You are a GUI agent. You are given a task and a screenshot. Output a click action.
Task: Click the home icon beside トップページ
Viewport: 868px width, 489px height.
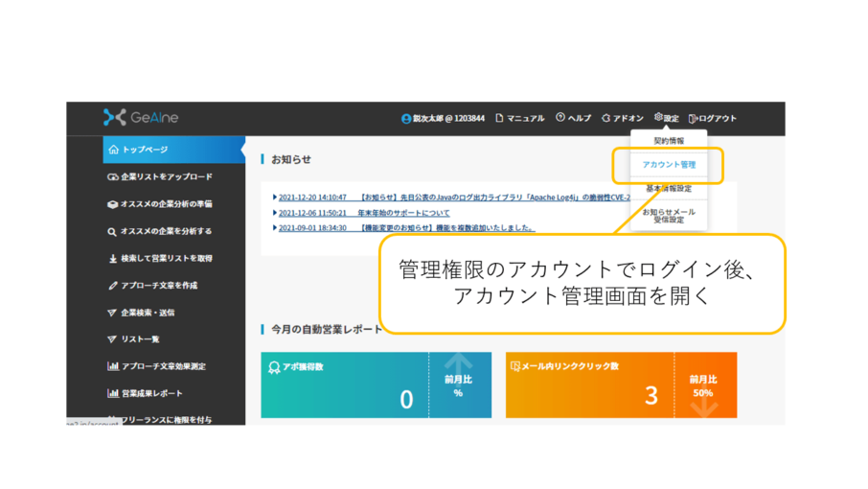(x=114, y=151)
